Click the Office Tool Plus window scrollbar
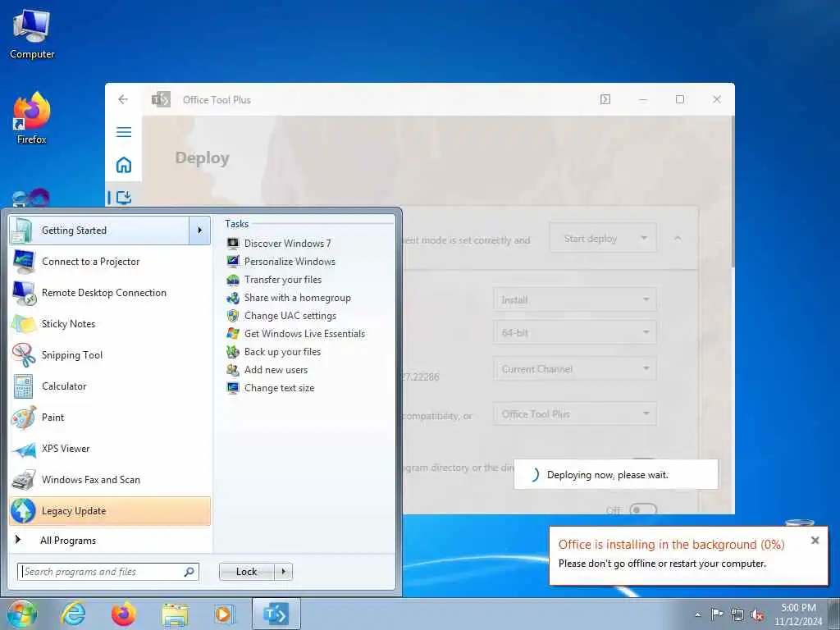Screen dimensions: 840x630 point(733,193)
